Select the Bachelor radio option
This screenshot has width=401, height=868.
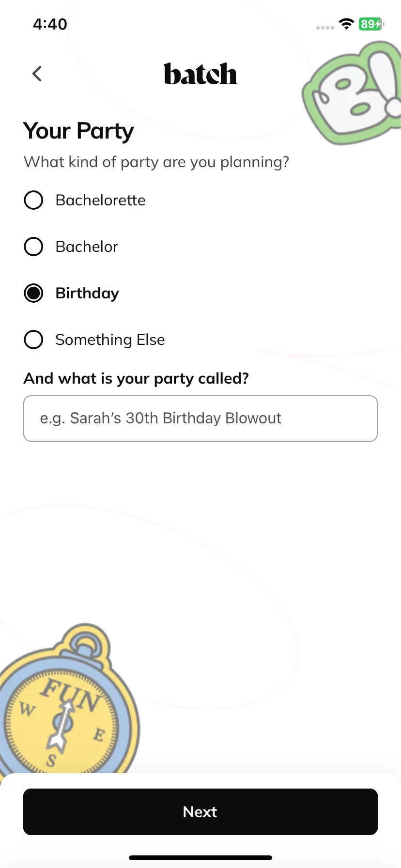[33, 247]
